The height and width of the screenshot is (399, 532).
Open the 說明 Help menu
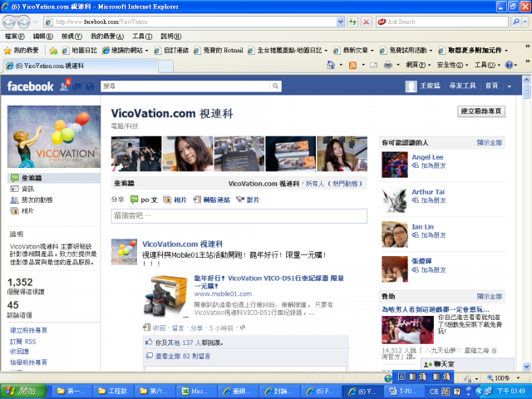tap(170, 36)
